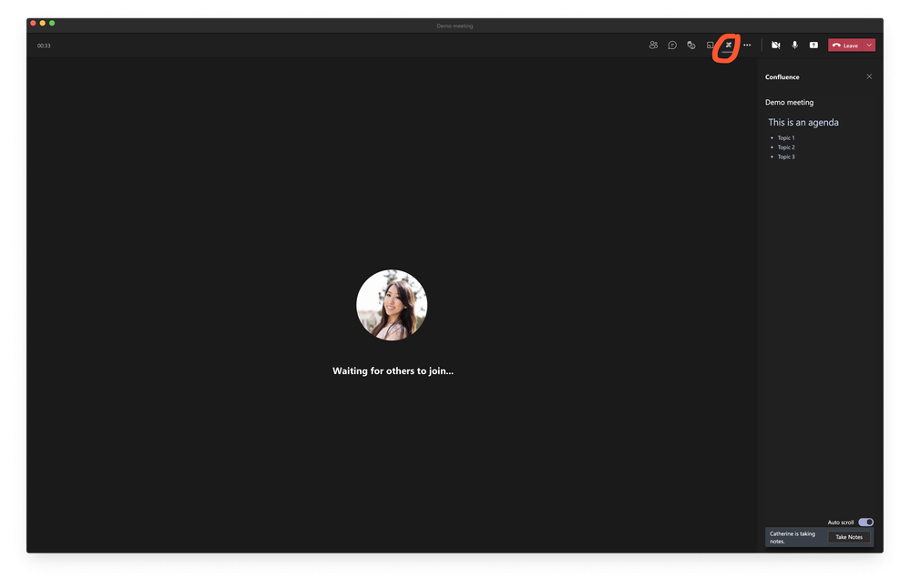Open the participants list icon
Viewport: 910px width, 588px height.
coord(653,46)
